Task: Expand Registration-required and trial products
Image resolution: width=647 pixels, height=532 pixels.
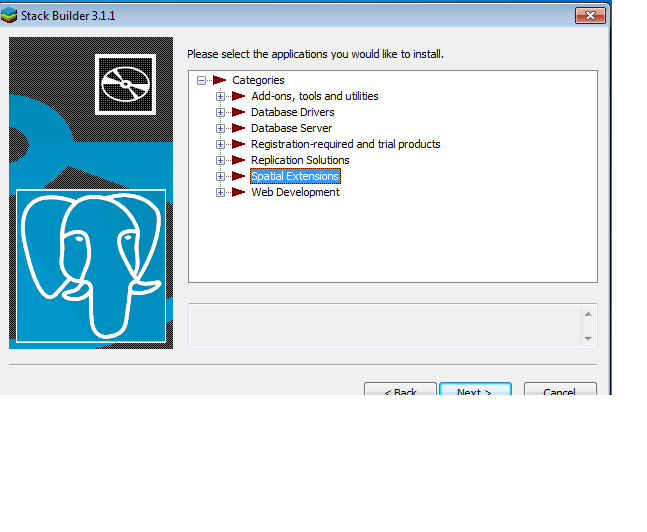Action: [x=220, y=145]
